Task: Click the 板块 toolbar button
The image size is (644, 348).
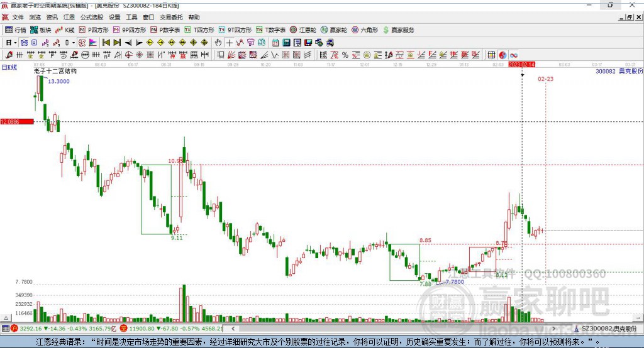Action: 40,30
